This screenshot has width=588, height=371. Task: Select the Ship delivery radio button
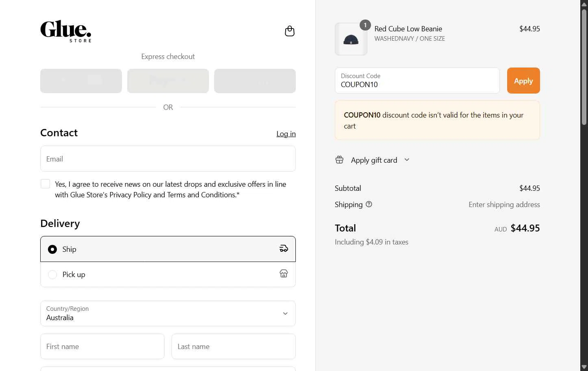coord(52,249)
